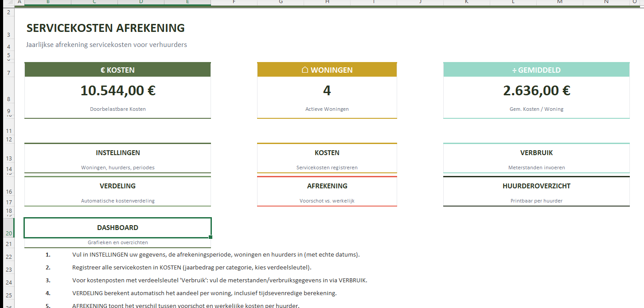Select the active woningen count 4
644x308 pixels.
tap(327, 90)
